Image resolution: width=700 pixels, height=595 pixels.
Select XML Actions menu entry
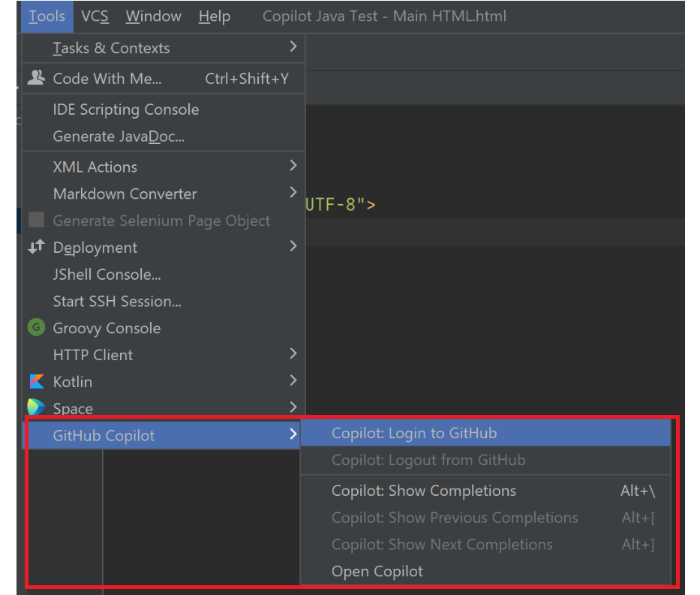point(164,167)
